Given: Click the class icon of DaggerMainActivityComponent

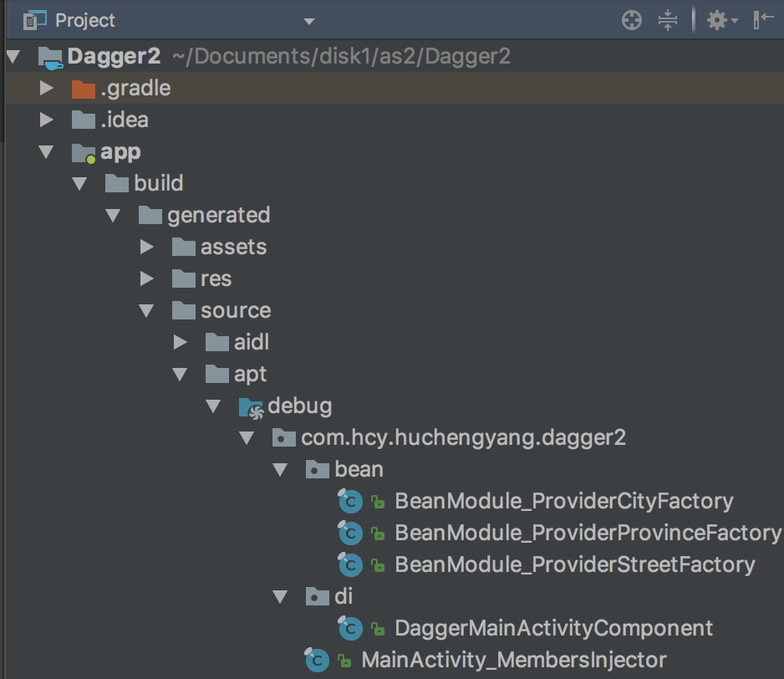Looking at the screenshot, I should (x=350, y=628).
